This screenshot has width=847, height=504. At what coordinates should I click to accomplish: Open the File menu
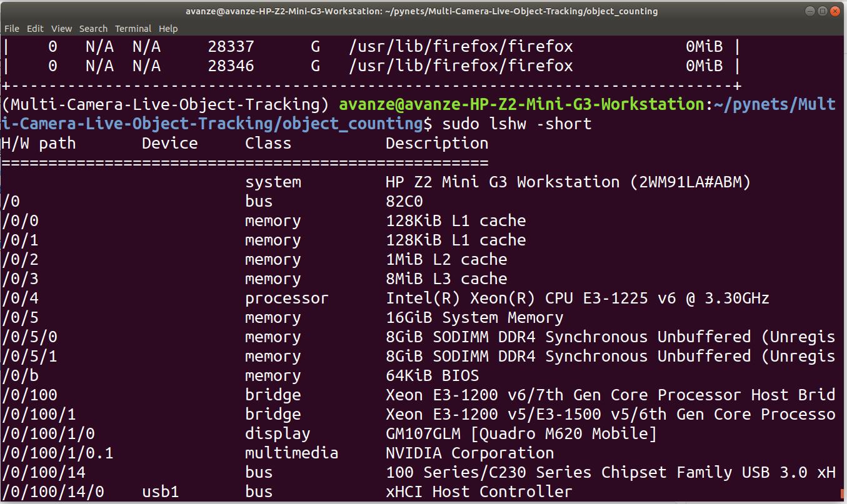11,28
